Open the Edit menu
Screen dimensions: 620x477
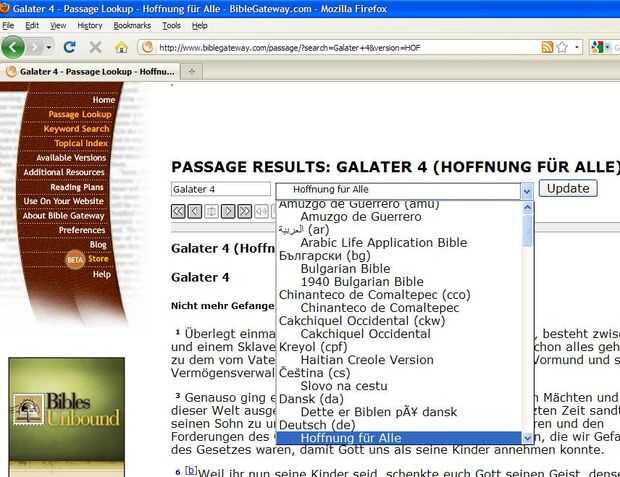tap(32, 25)
